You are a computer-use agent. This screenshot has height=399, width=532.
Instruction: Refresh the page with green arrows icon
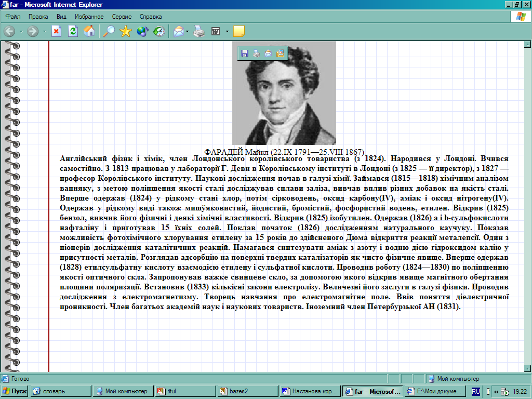pyautogui.click(x=73, y=32)
